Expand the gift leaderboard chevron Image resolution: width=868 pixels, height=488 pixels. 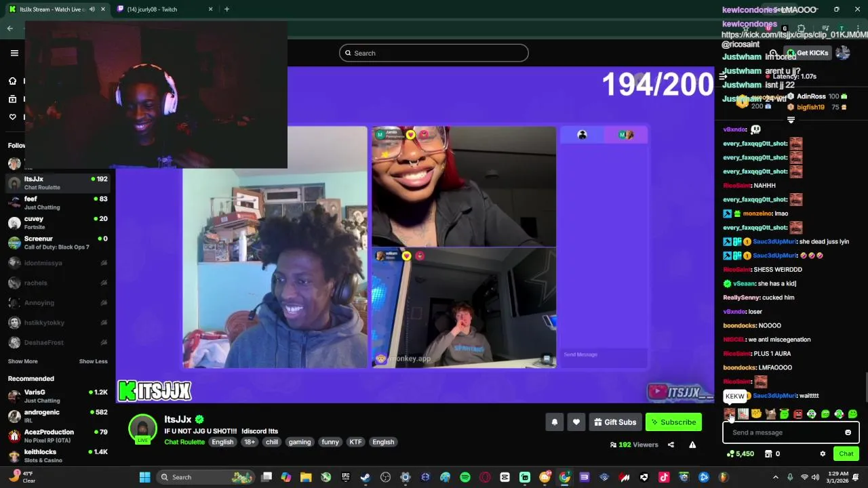pos(791,120)
